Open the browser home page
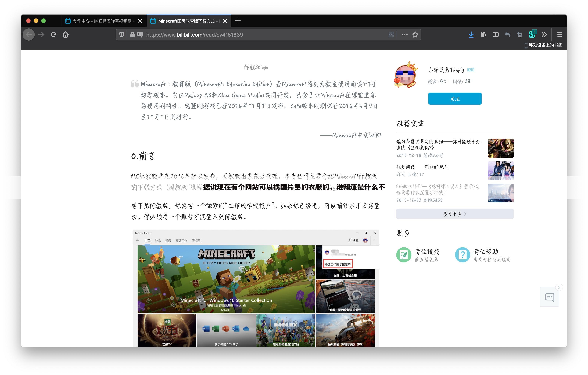 click(65, 35)
